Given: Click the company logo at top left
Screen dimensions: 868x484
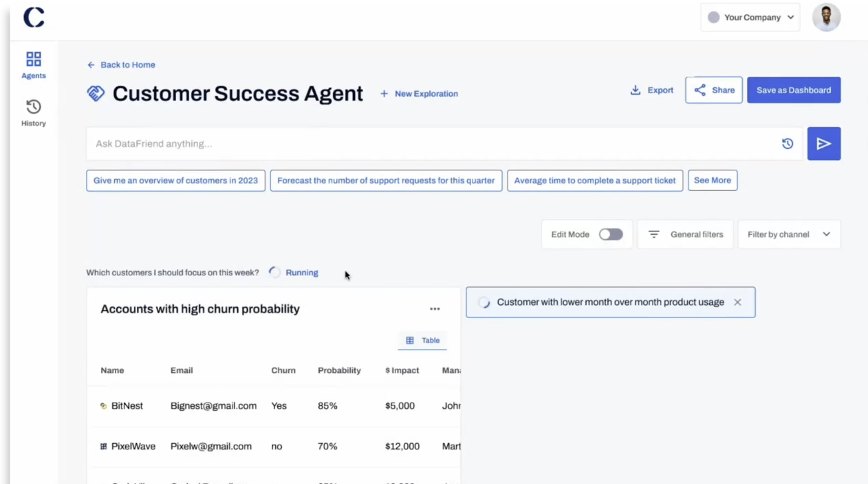Looking at the screenshot, I should click(x=34, y=17).
